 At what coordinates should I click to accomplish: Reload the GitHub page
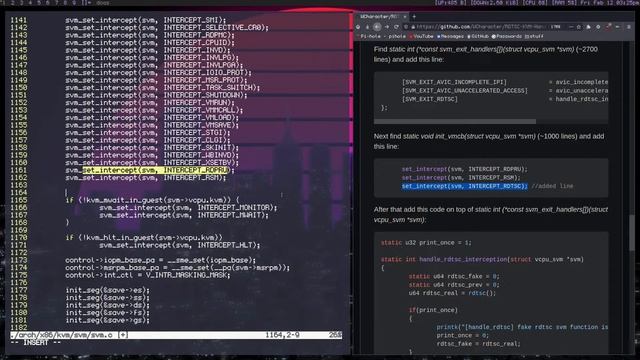pos(396,27)
